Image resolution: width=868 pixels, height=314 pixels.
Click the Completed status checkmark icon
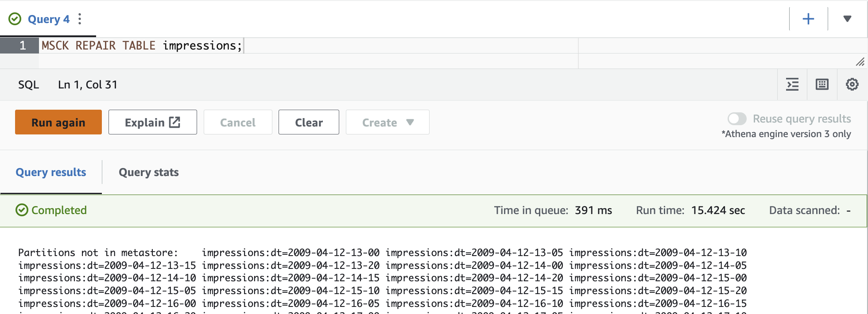22,210
